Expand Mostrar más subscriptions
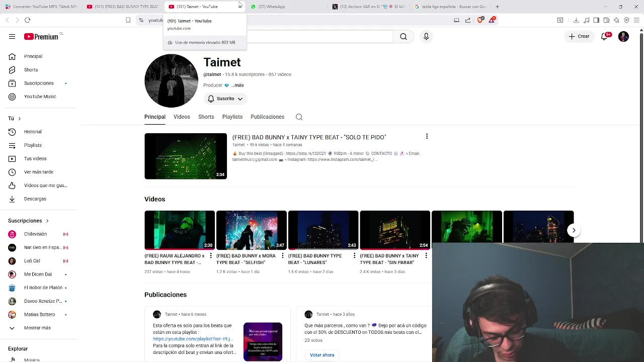 (x=37, y=328)
